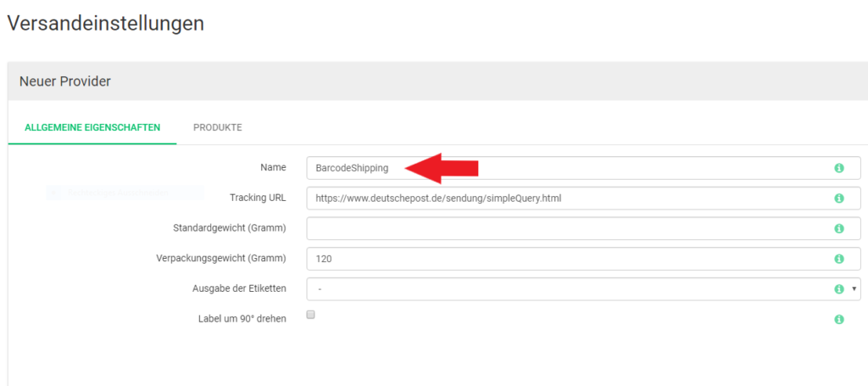Switch to the Produkte tab
Image resolution: width=868 pixels, height=386 pixels.
tap(218, 127)
